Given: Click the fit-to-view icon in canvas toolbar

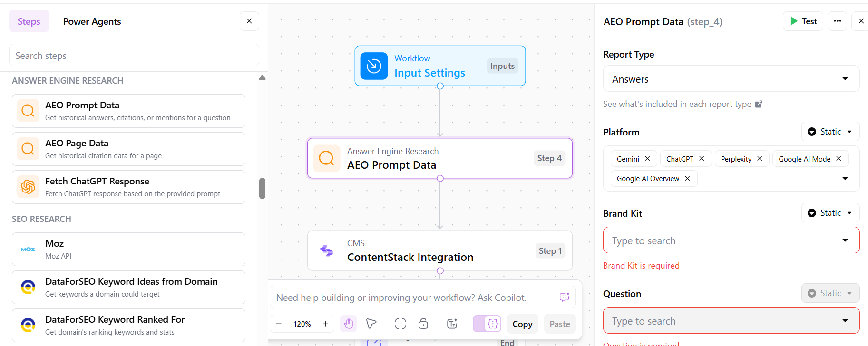Looking at the screenshot, I should [400, 324].
